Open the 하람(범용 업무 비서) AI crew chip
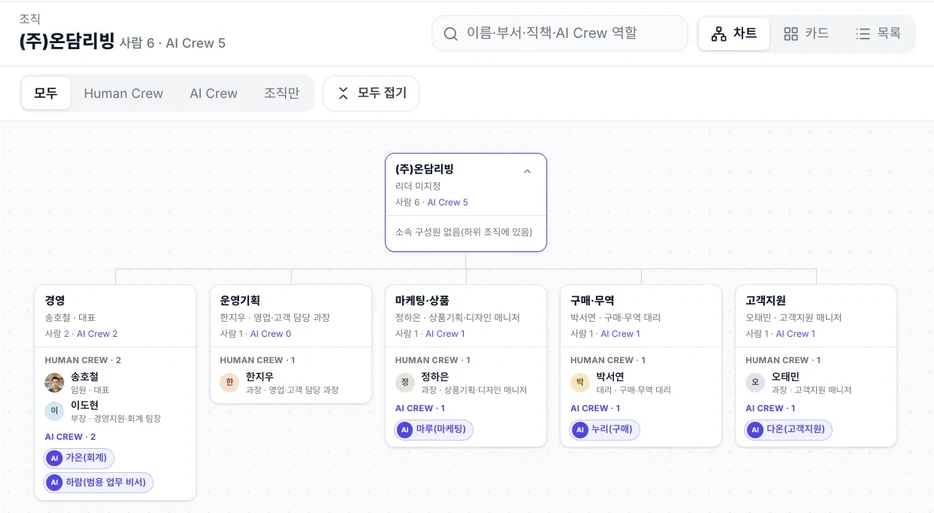Viewport: 934px width, 513px height. pos(99,482)
